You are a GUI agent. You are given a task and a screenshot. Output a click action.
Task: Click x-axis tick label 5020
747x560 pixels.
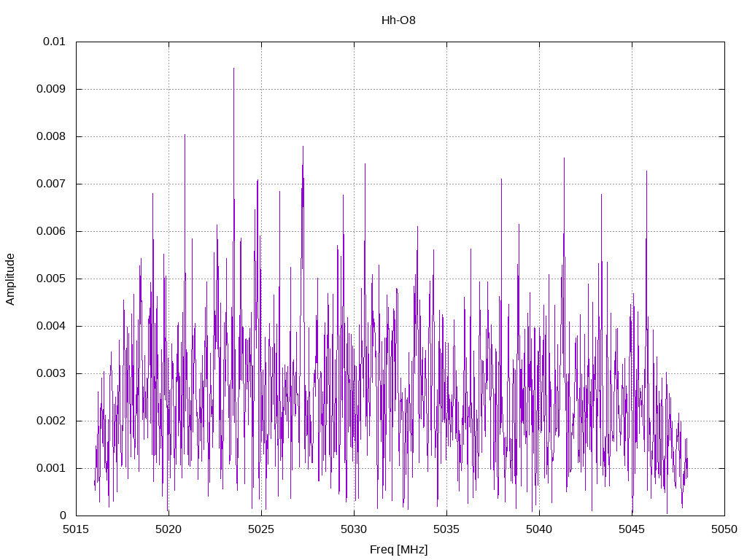169,529
